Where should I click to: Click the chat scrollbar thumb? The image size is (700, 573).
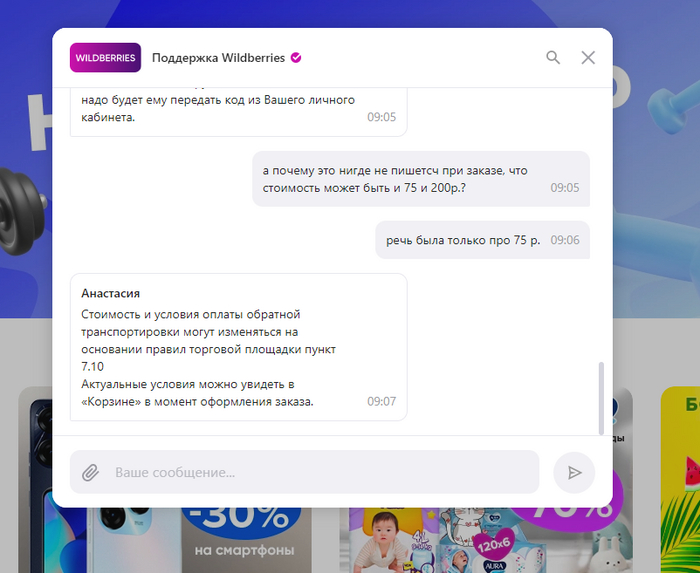point(601,398)
